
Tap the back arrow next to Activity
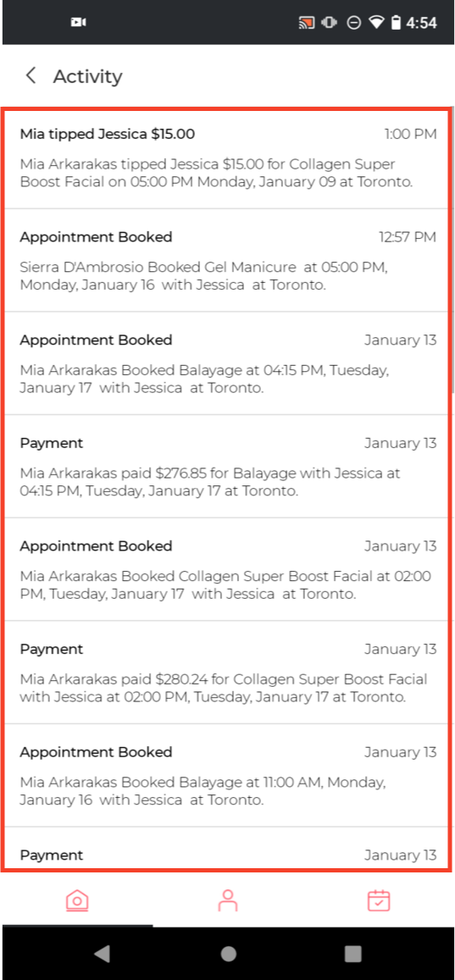30,76
